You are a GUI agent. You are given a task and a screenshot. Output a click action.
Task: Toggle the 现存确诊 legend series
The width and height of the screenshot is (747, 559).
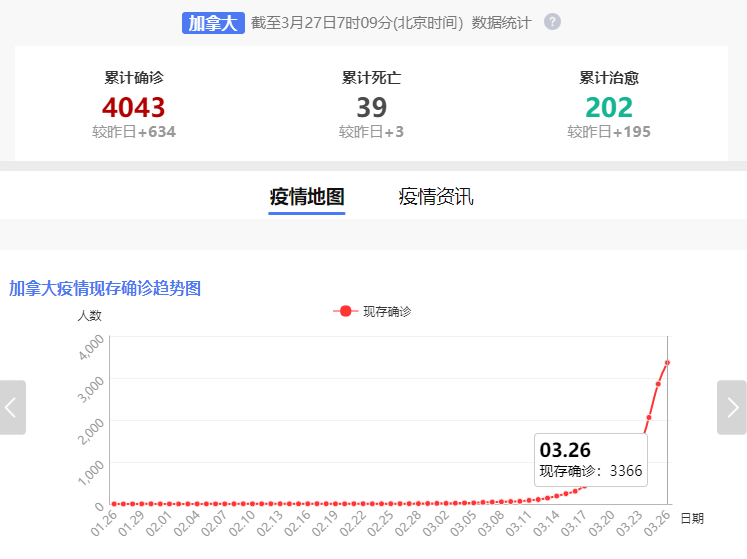[372, 311]
